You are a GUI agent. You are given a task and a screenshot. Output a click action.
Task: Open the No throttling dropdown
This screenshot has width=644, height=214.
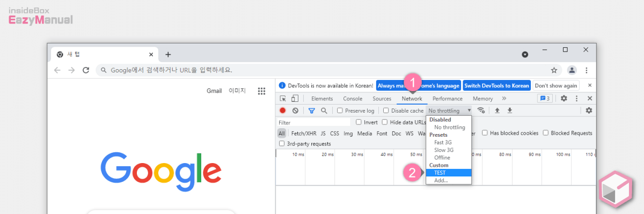tap(449, 110)
